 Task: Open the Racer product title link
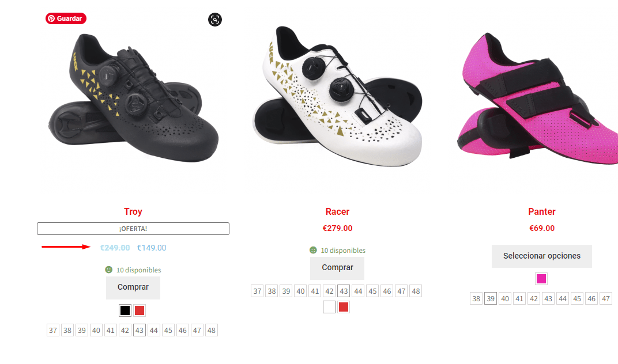(x=337, y=211)
